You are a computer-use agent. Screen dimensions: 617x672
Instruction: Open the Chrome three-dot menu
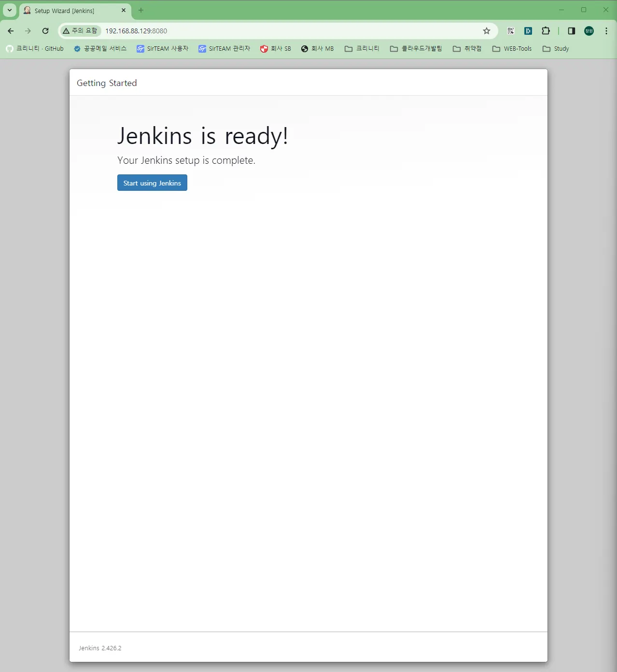pyautogui.click(x=606, y=31)
